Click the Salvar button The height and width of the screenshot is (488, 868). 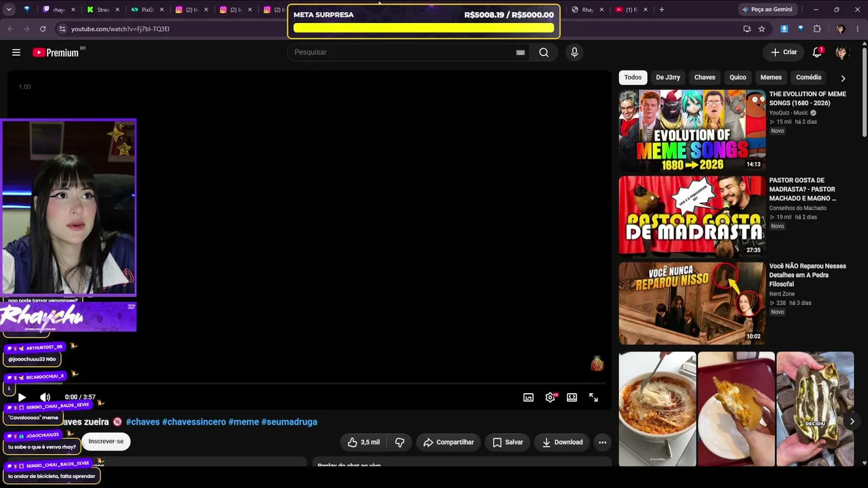pyautogui.click(x=507, y=443)
